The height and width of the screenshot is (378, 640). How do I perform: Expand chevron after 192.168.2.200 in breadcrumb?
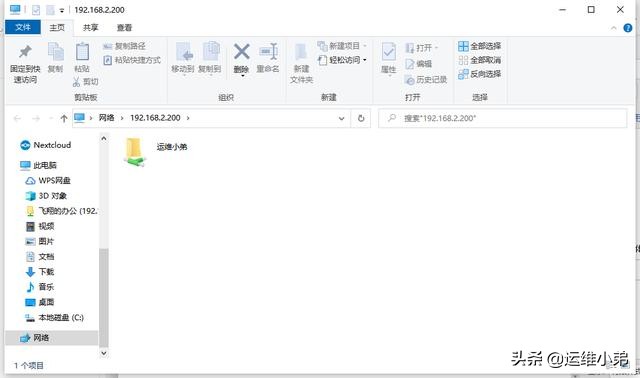click(x=188, y=118)
